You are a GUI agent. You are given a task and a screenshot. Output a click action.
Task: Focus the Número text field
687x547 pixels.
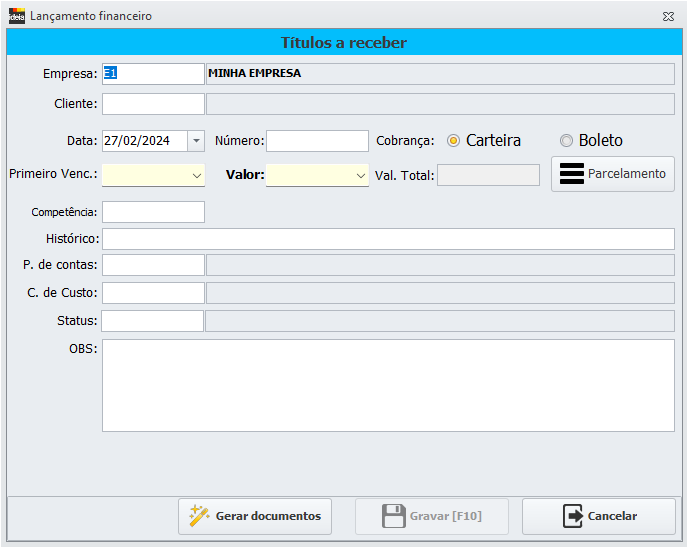click(317, 141)
